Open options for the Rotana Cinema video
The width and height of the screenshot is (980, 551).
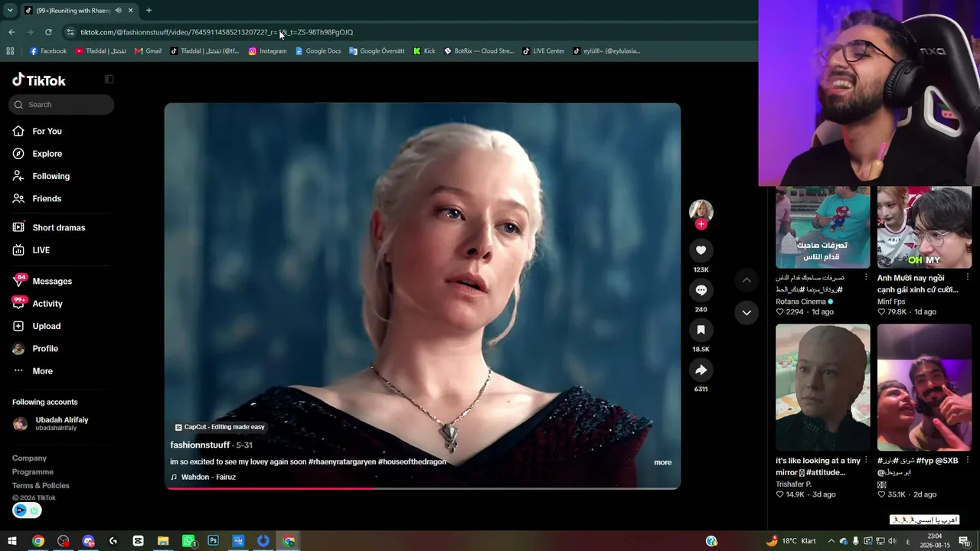866,277
